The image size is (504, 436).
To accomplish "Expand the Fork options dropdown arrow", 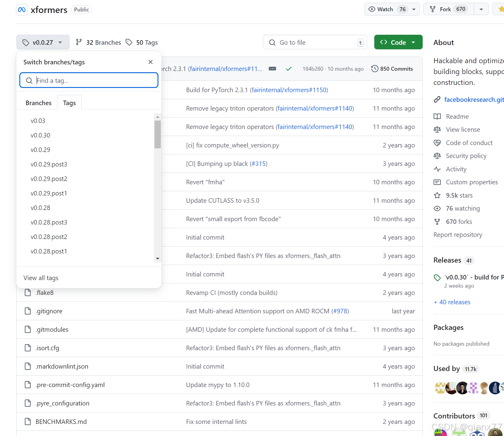I will 481,9.
